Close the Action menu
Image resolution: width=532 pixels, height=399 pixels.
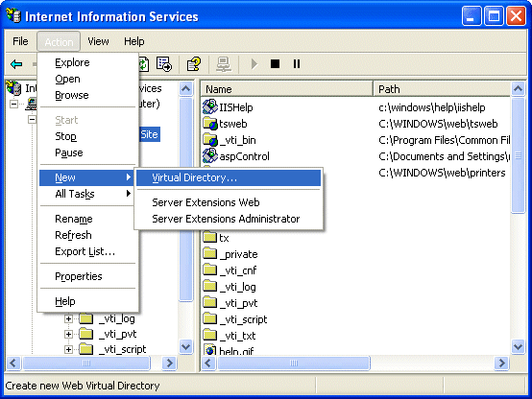(x=59, y=41)
